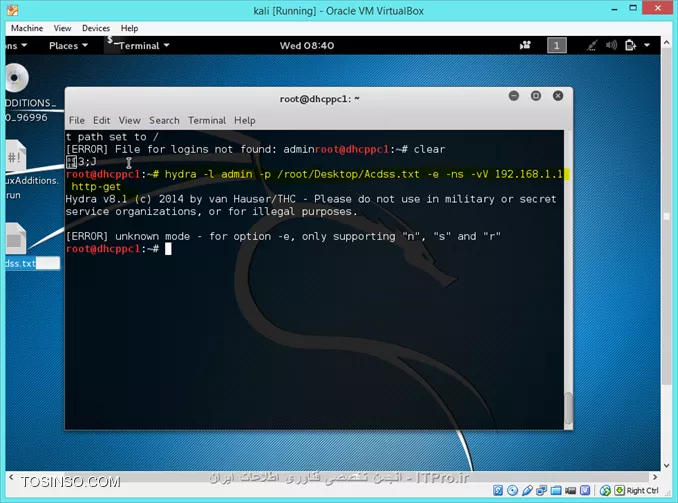Image resolution: width=678 pixels, height=503 pixels.
Task: Click the shared folders status icon
Action: pyautogui.click(x=556, y=490)
